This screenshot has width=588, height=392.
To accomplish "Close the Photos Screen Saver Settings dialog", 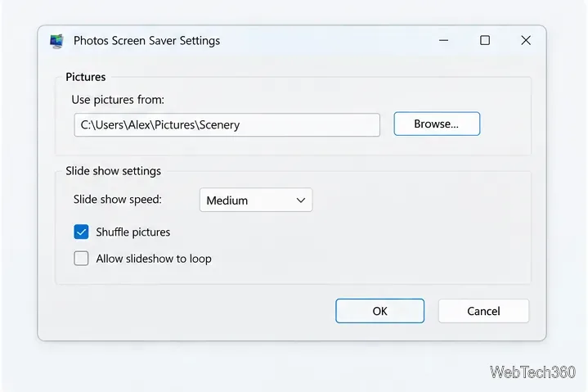I will pos(526,40).
